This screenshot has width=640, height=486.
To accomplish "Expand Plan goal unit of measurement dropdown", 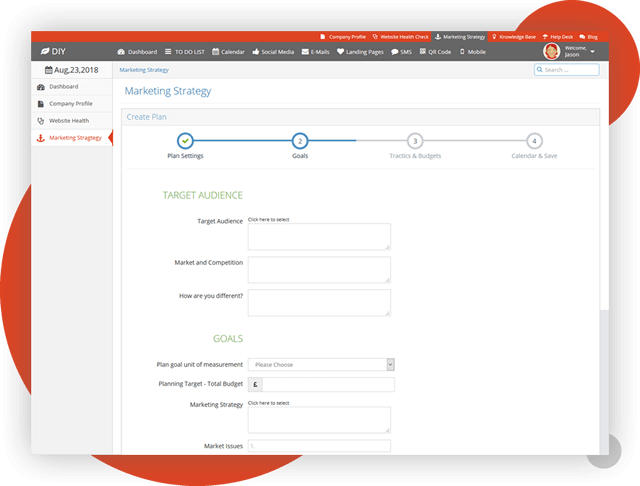I will [321, 365].
